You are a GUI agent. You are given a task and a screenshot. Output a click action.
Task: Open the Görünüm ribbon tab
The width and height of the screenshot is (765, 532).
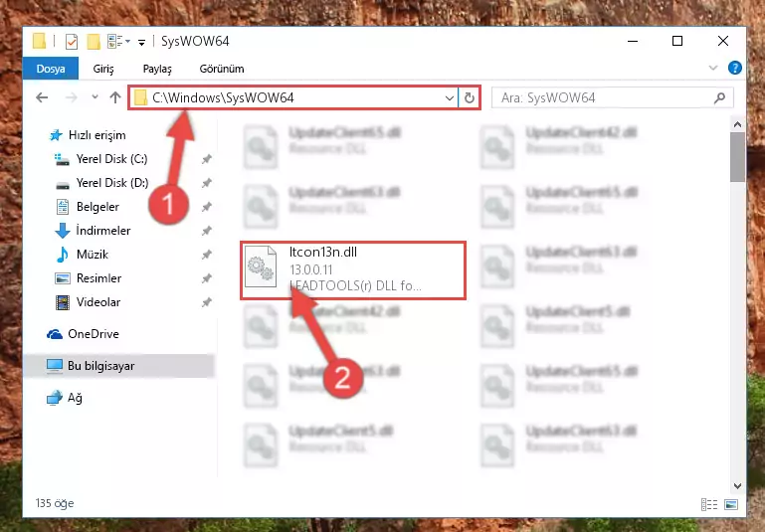click(222, 69)
